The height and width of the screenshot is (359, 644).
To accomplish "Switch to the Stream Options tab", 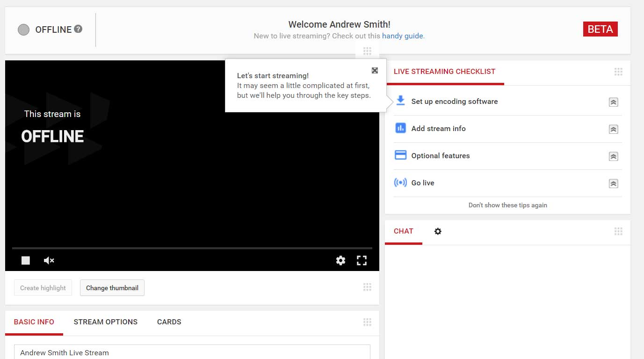I will 106,322.
